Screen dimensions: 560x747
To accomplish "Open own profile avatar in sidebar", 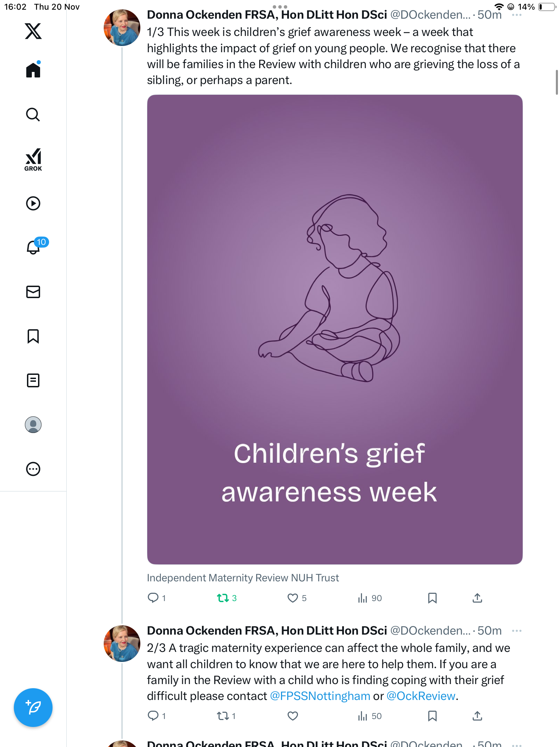I will tap(33, 425).
